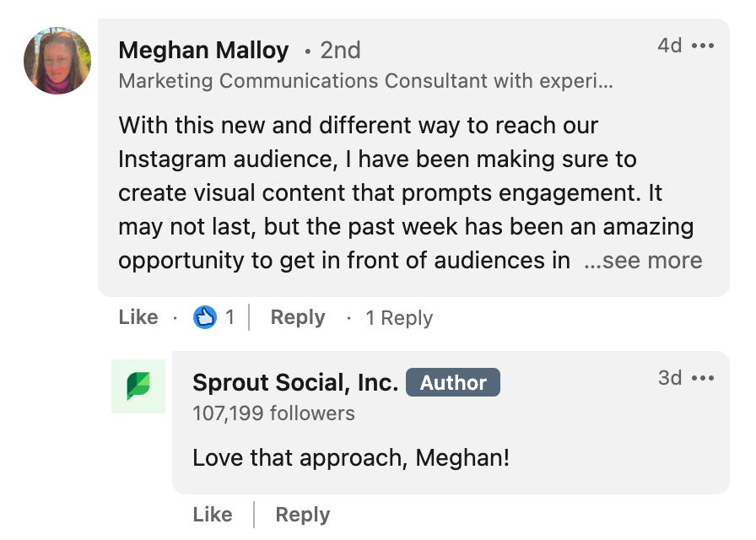Click the "Author" badge on the reply
The width and height of the screenshot is (756, 540).
pos(453,382)
